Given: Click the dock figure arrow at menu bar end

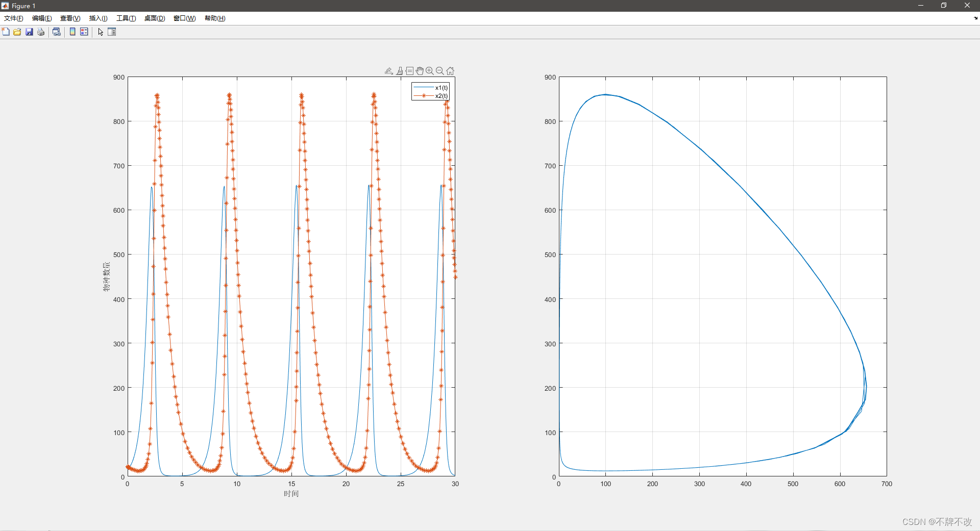Looking at the screenshot, I should pos(975,18).
